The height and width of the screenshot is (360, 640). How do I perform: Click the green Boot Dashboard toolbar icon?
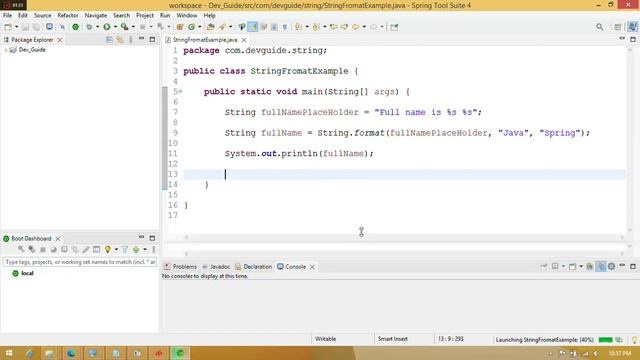(76, 27)
